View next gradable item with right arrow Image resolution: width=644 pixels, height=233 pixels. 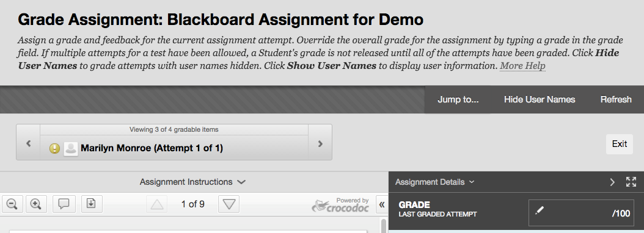[320, 143]
